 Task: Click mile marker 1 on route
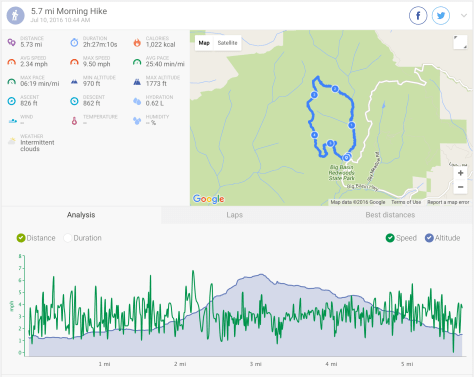(x=352, y=125)
